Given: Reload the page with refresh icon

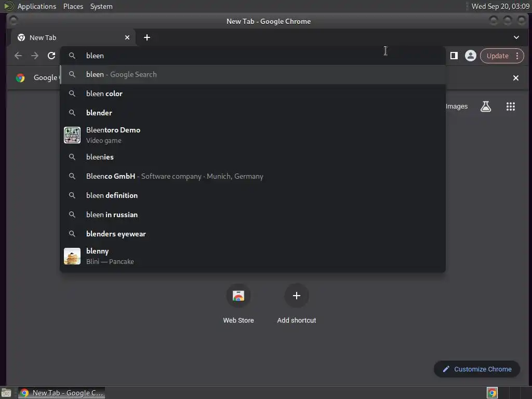Looking at the screenshot, I should coord(51,56).
